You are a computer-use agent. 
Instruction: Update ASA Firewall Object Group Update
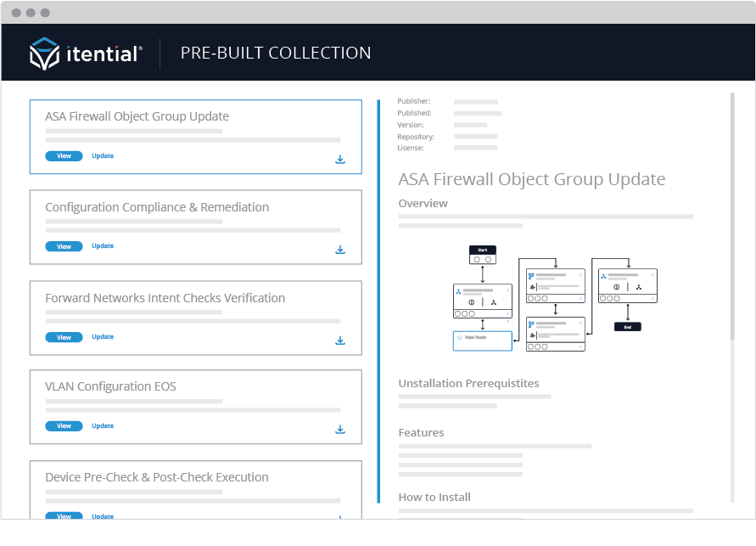pyautogui.click(x=103, y=155)
